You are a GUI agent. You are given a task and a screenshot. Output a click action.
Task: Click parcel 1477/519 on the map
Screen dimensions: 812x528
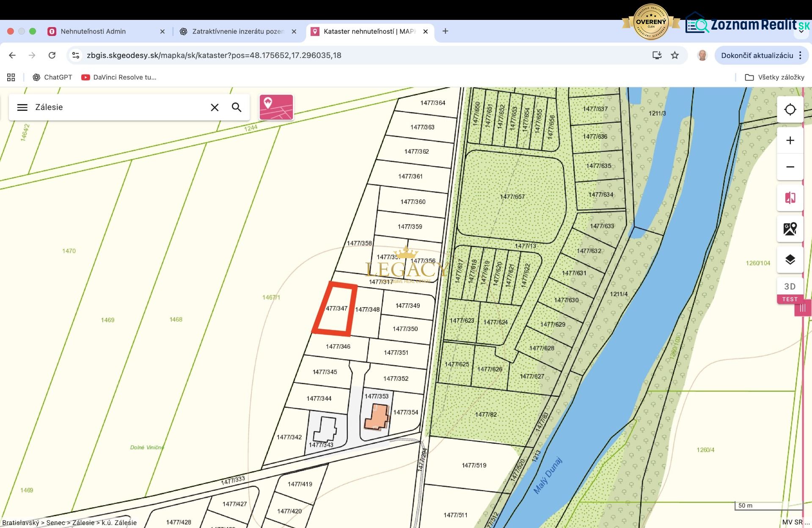[474, 465]
